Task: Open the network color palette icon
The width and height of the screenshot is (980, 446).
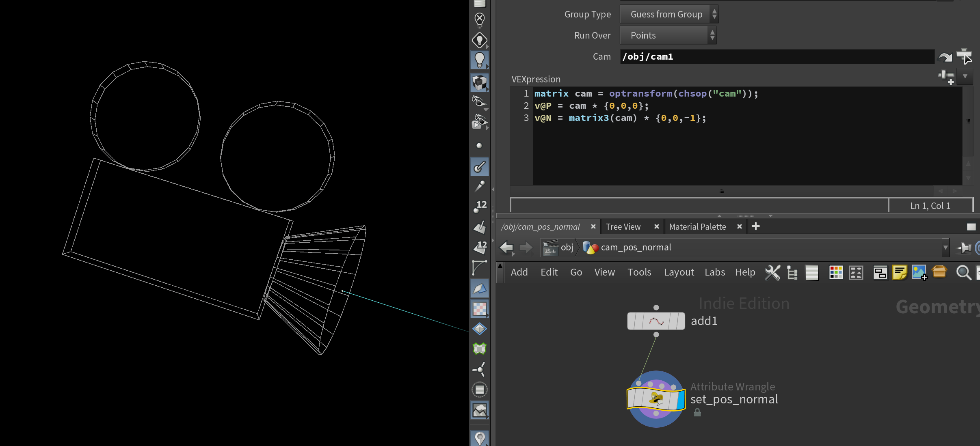Action: pyautogui.click(x=836, y=272)
